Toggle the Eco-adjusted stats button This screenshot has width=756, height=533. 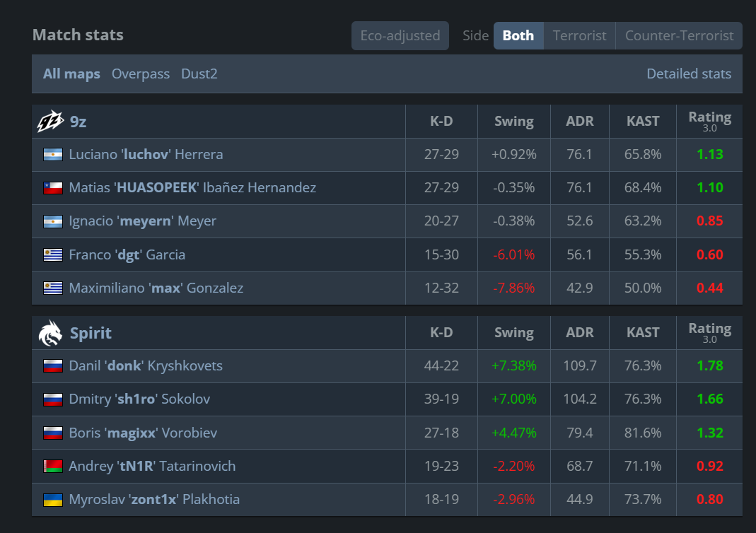(400, 35)
